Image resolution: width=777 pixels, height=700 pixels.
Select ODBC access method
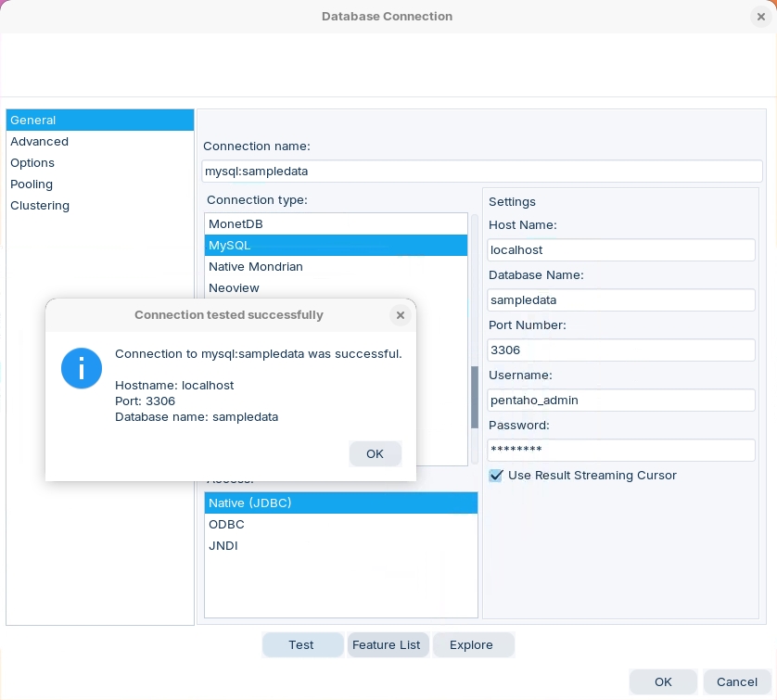pos(226,525)
